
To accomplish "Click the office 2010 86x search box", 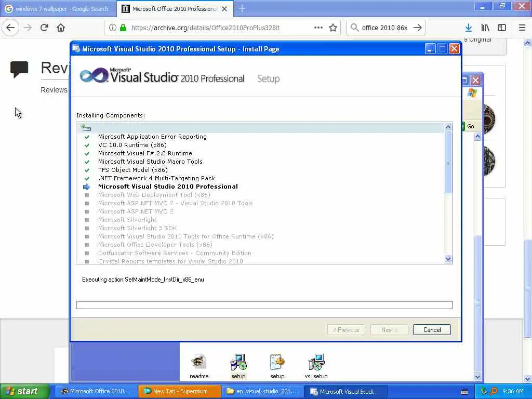I will (x=385, y=28).
